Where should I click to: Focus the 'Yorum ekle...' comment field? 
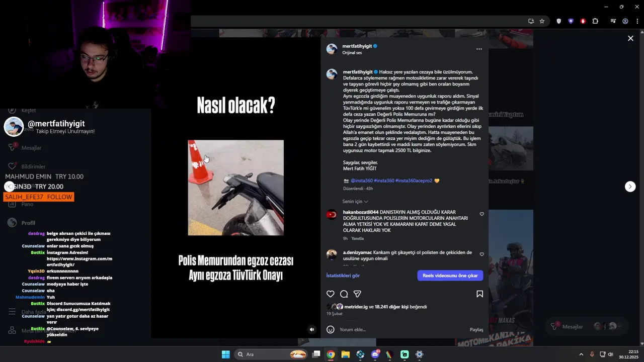click(x=403, y=329)
